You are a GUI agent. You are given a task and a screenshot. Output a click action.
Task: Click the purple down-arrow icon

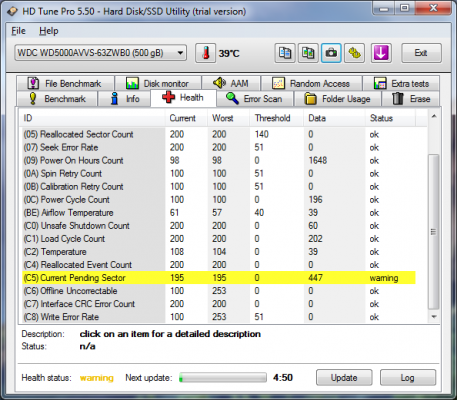coord(381,53)
